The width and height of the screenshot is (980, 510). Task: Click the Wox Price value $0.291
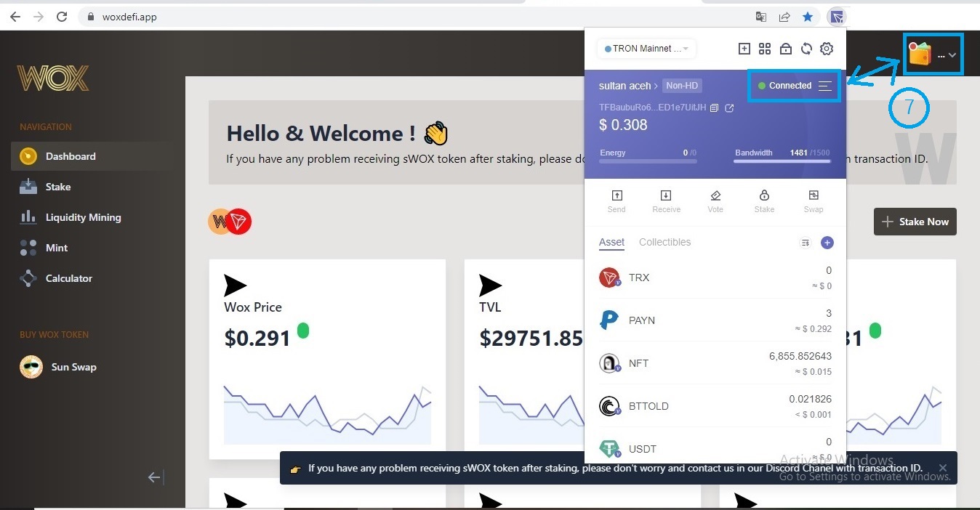coord(257,338)
